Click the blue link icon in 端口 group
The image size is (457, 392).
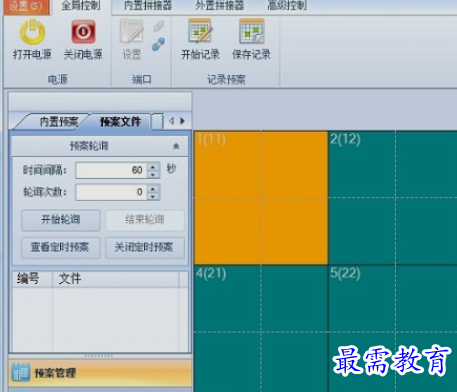click(x=158, y=44)
